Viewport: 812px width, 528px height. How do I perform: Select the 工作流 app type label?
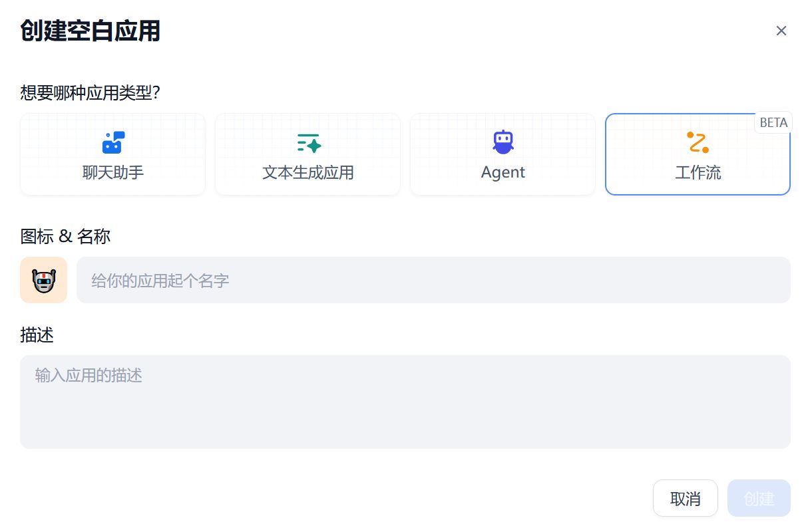click(x=698, y=173)
